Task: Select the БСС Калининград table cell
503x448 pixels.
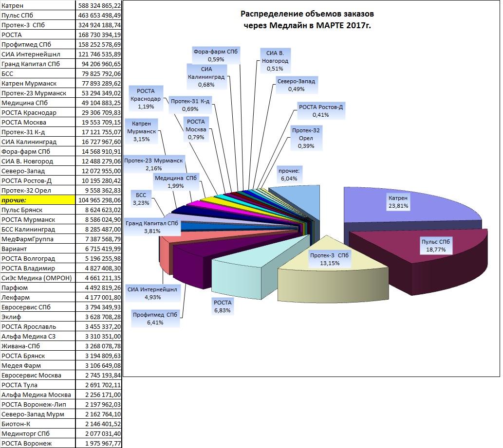Action: pos(37,230)
